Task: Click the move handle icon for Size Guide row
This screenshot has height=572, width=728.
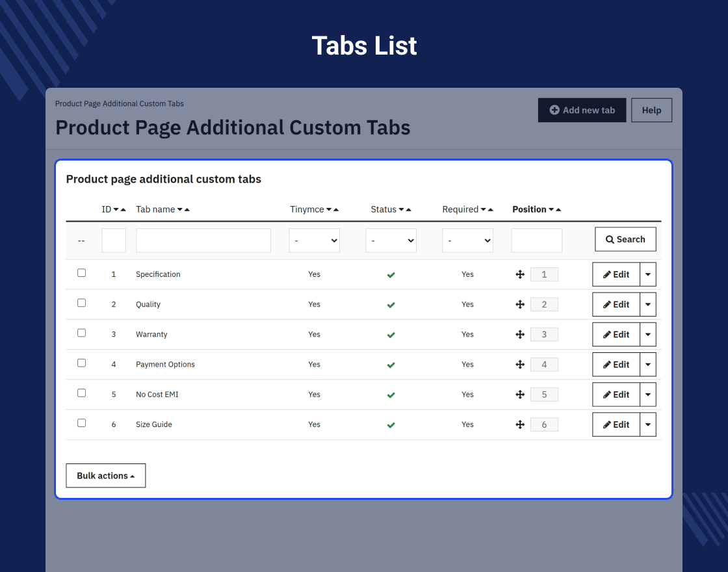Action: [520, 424]
